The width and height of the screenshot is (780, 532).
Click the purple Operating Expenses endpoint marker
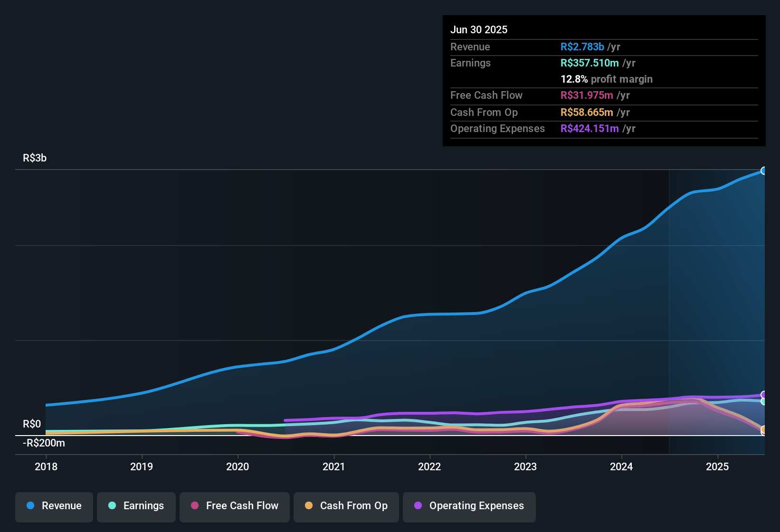pyautogui.click(x=764, y=394)
